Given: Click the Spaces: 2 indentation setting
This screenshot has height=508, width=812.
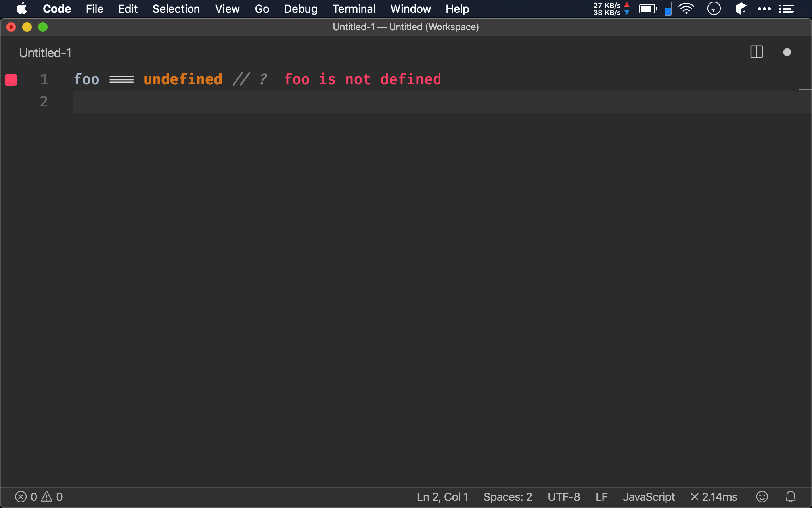Looking at the screenshot, I should (507, 496).
